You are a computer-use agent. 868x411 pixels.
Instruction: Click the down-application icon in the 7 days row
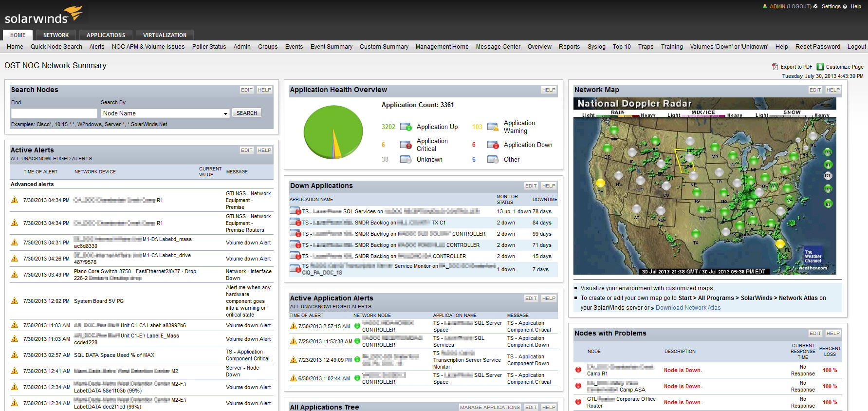(295, 269)
